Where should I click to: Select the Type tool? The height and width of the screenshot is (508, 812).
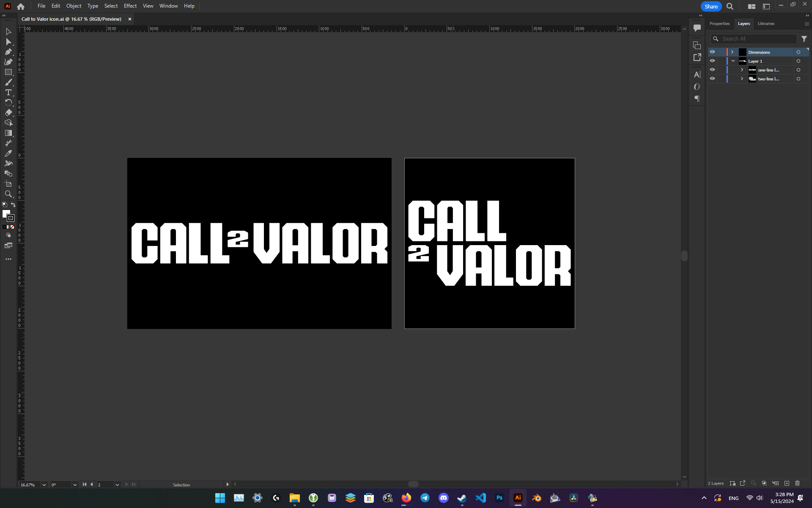click(8, 92)
